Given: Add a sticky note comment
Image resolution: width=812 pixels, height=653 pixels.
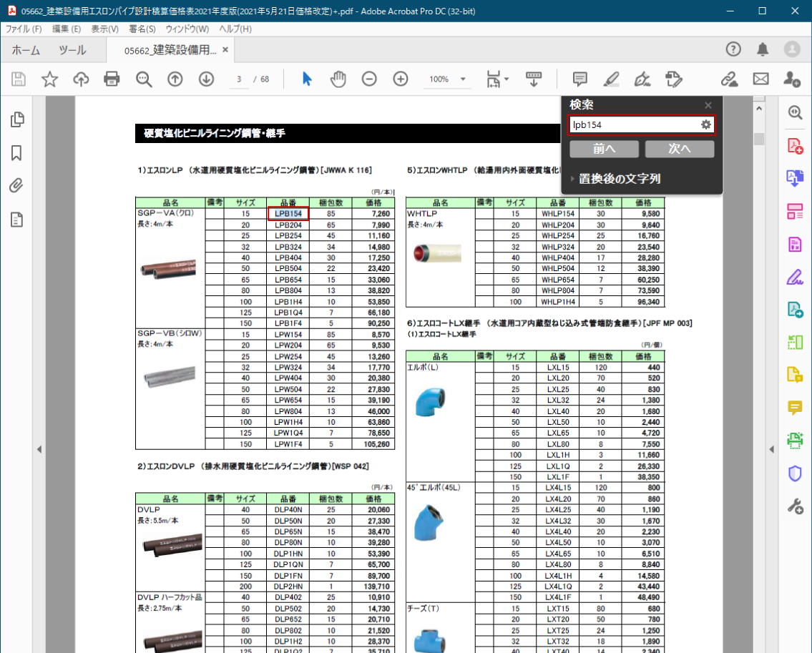Looking at the screenshot, I should point(580,79).
